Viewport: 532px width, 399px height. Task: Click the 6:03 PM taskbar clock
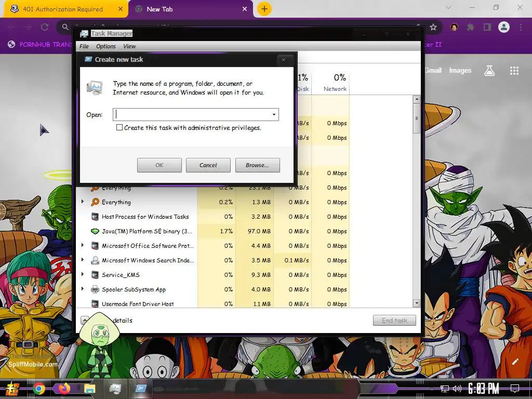[484, 389]
